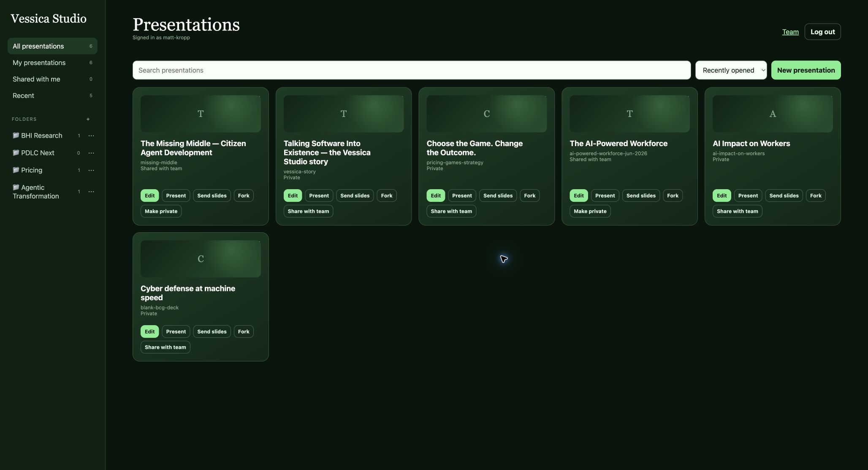Make The Missing Middle private
The height and width of the screenshot is (470, 868).
click(161, 211)
